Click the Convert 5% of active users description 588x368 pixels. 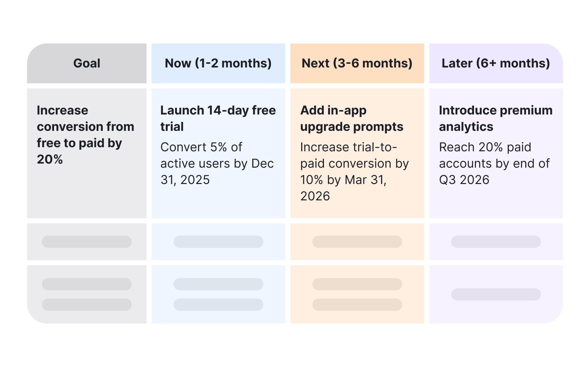[x=217, y=164]
